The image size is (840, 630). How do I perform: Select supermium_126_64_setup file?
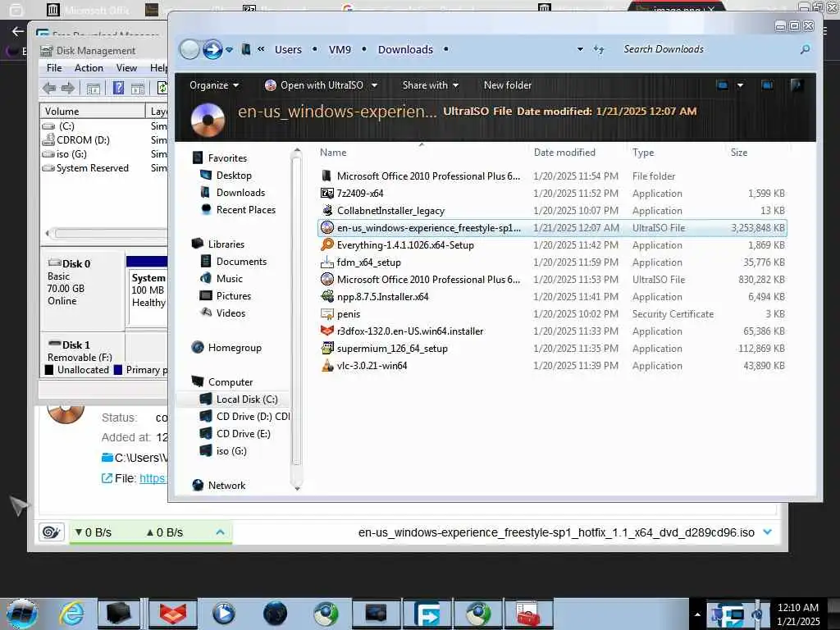[x=552, y=348]
